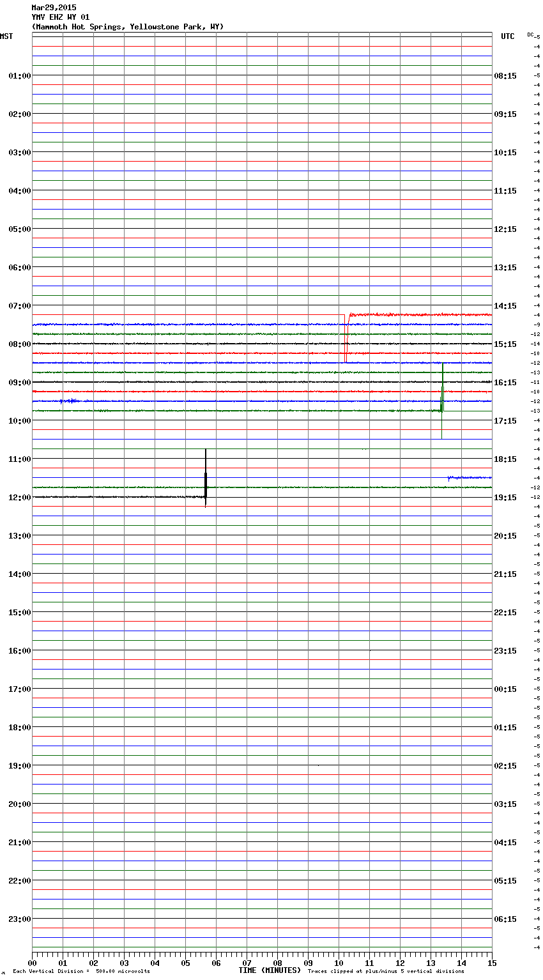This screenshot has width=543, height=980.
Task: Click minute 00 on the bottom axis
Action: (x=32, y=962)
